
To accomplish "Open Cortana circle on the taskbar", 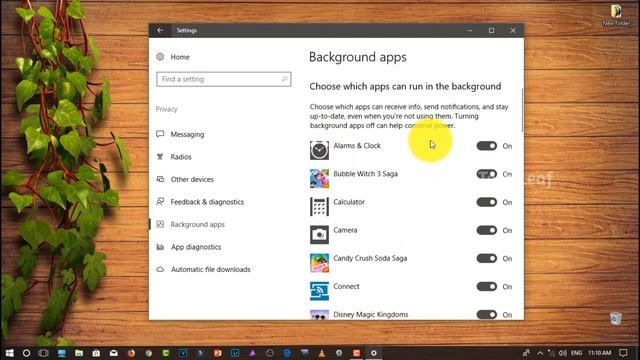I will (27, 353).
